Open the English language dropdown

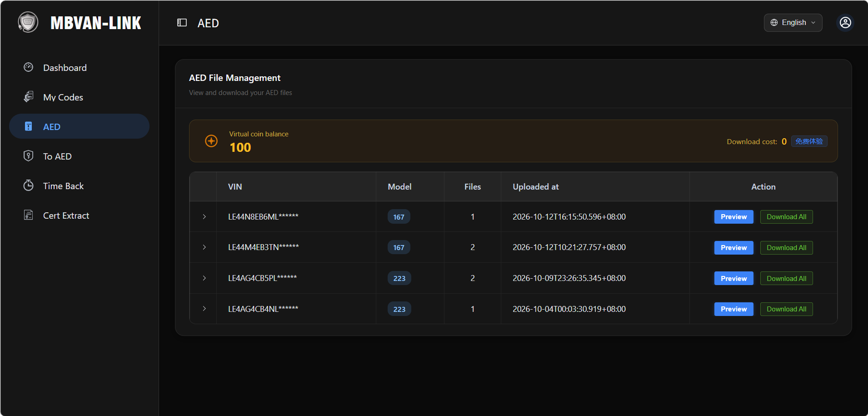pos(793,23)
